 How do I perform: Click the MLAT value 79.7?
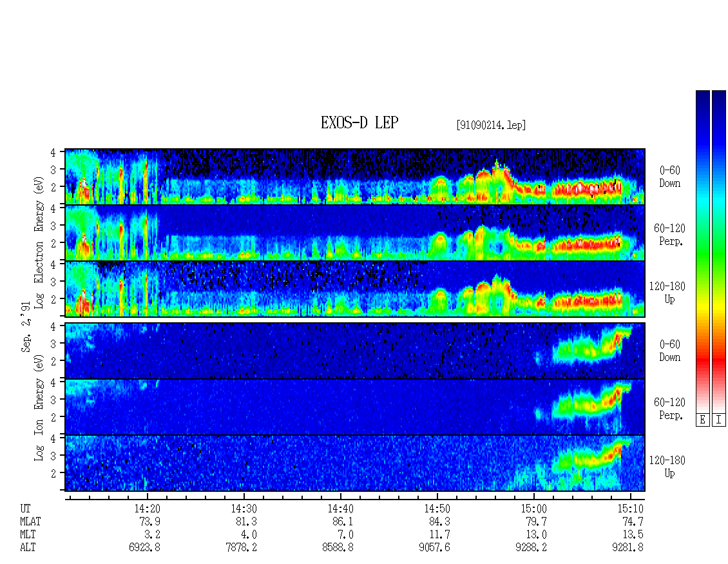[x=536, y=521]
